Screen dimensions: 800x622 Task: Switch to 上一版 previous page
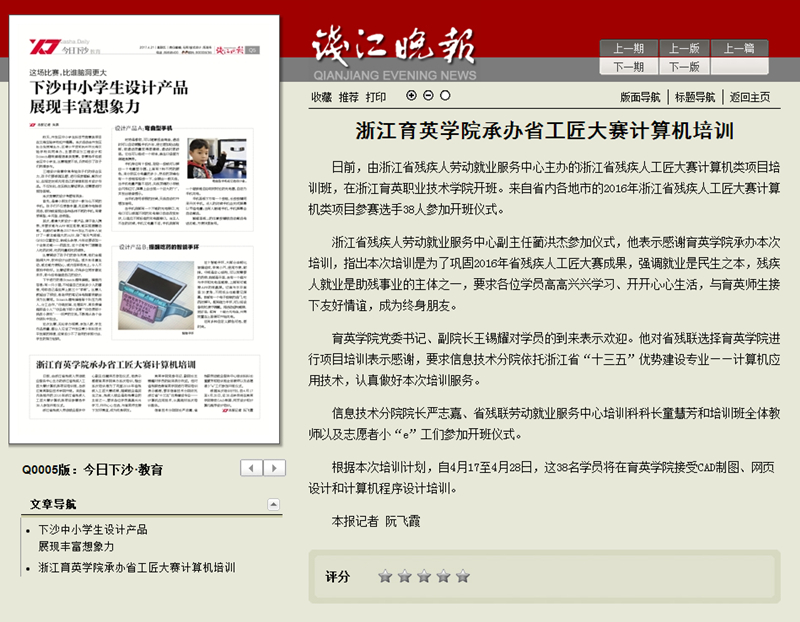684,48
